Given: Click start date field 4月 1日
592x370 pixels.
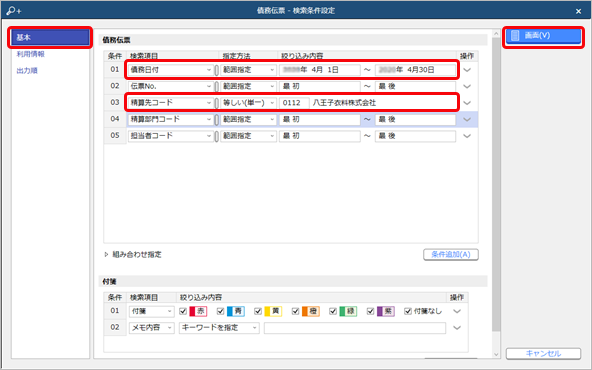Looking at the screenshot, I should point(320,70).
